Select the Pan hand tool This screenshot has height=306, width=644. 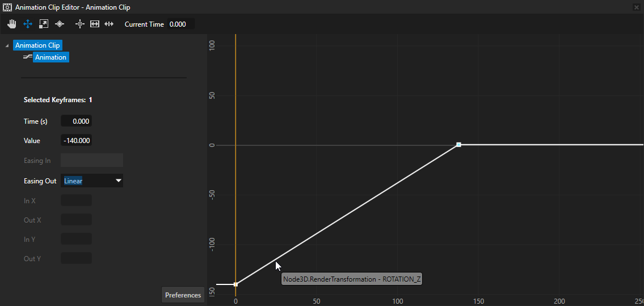click(12, 24)
